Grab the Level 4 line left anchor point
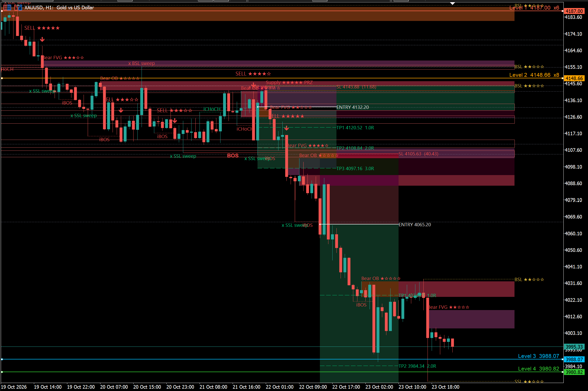Viewport: 588px width, 391px height. tap(2, 372)
